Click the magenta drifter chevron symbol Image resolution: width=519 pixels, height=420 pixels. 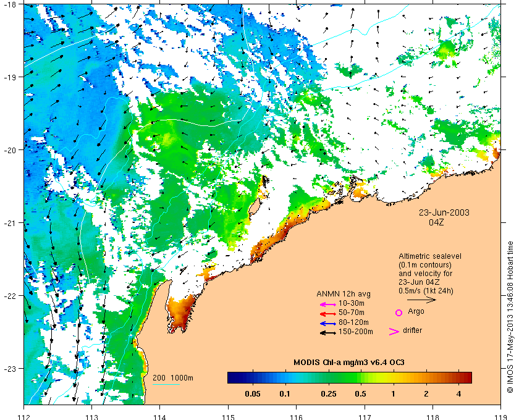point(394,332)
